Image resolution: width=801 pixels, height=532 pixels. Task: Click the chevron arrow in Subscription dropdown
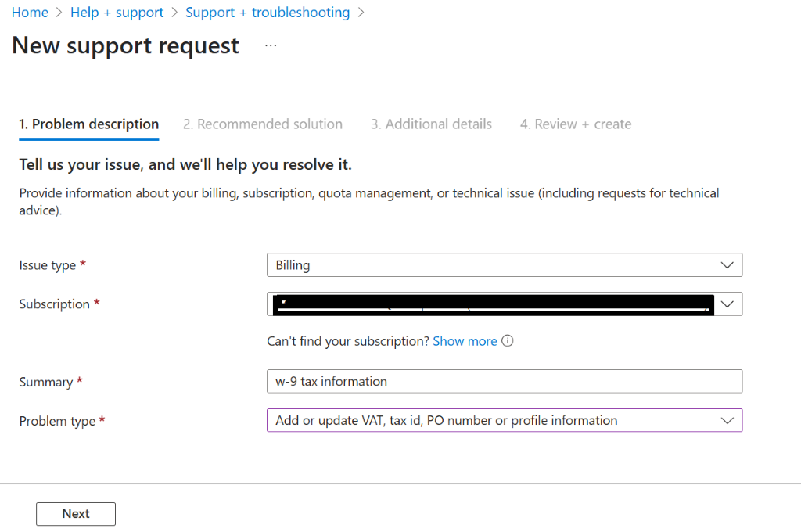click(727, 304)
